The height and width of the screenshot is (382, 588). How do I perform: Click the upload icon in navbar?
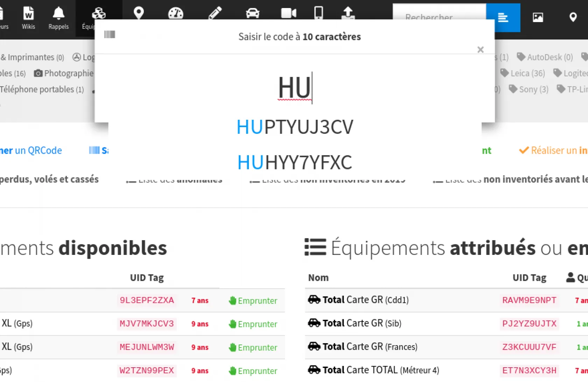pyautogui.click(x=348, y=13)
